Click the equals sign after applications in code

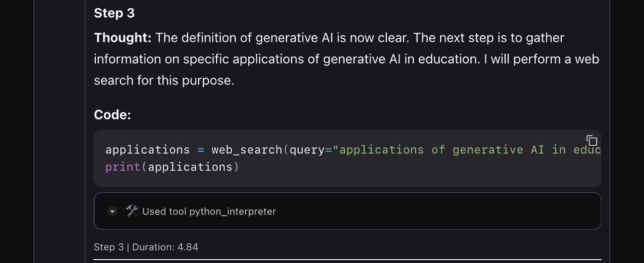200,150
